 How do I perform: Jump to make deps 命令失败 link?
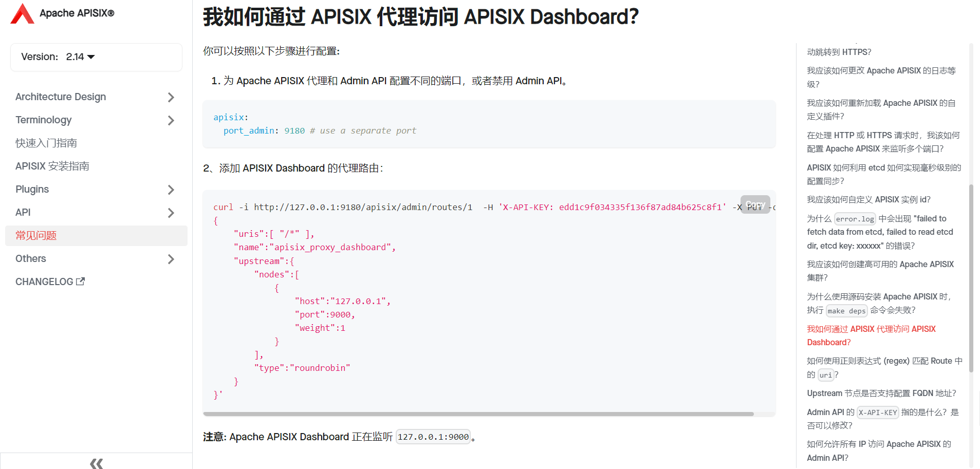point(879,303)
